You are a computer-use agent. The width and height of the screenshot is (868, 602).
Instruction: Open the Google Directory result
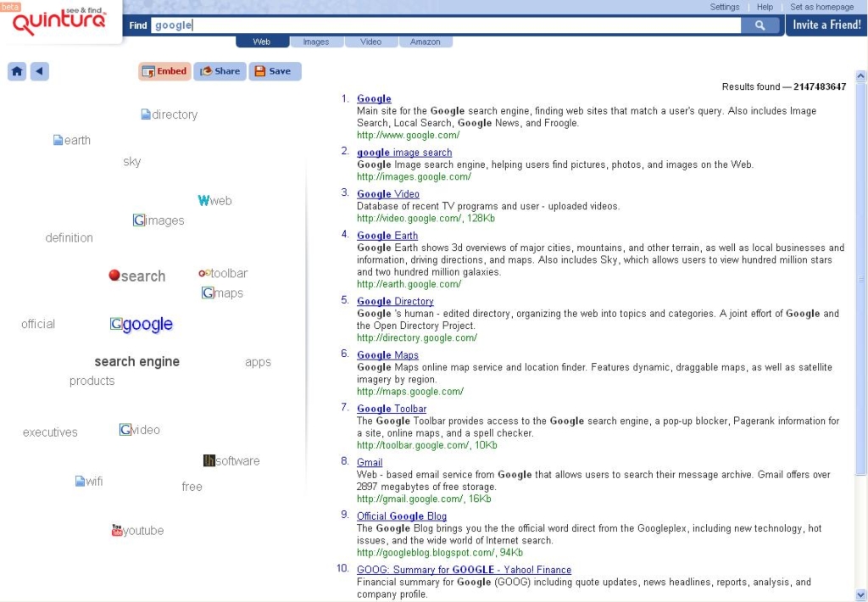pyautogui.click(x=395, y=301)
